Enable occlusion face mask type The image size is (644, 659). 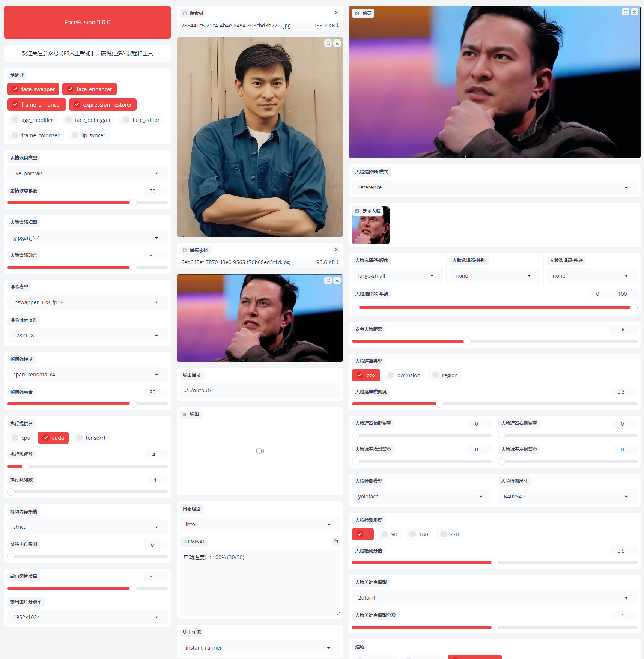[x=404, y=375]
